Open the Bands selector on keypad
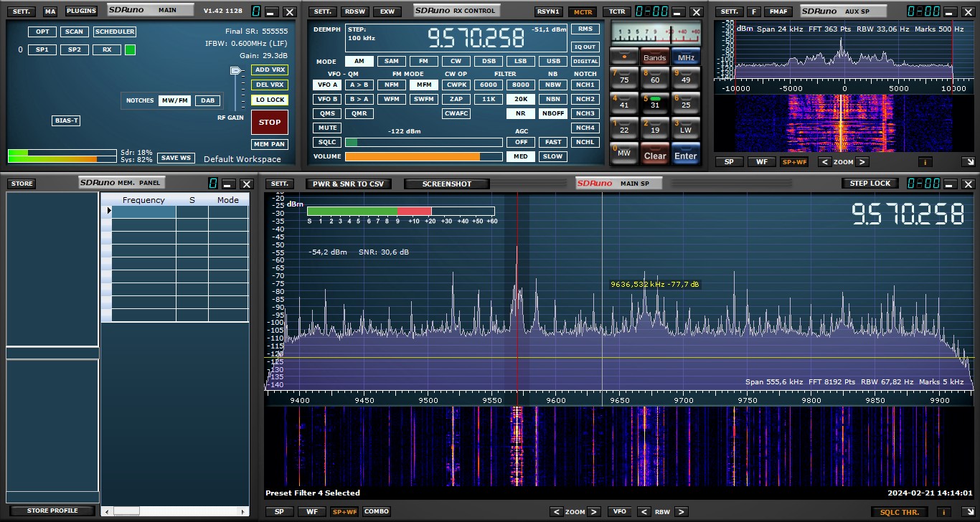The width and height of the screenshot is (980, 522). [x=654, y=57]
